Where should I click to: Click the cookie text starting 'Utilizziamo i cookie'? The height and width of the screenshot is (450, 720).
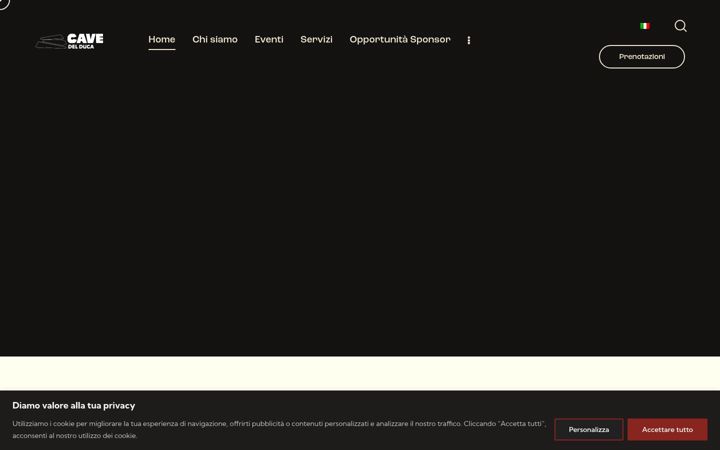[279, 429]
